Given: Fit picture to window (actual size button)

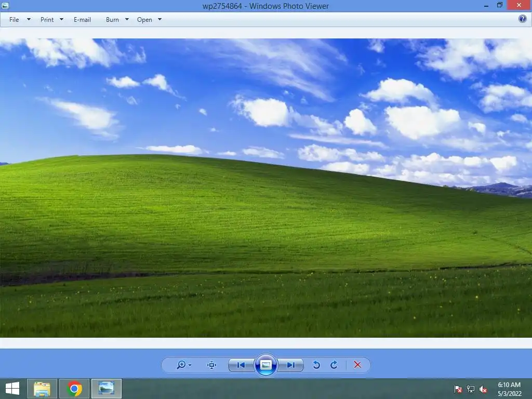Looking at the screenshot, I should (x=212, y=365).
